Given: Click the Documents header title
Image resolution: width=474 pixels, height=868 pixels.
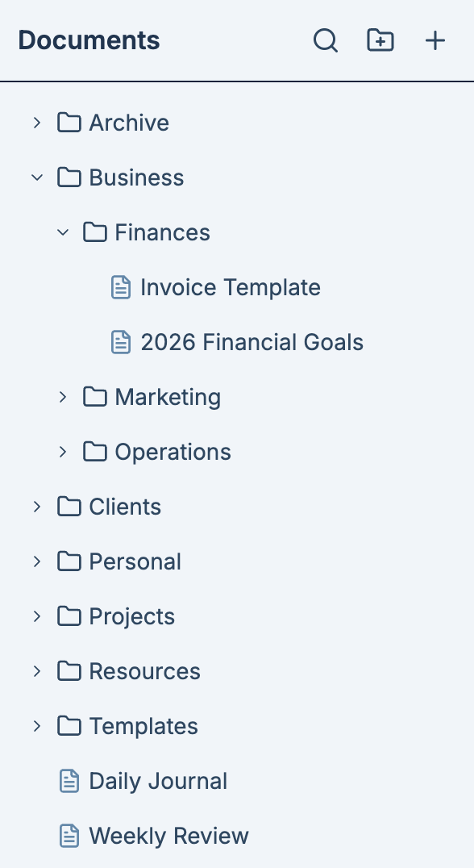Looking at the screenshot, I should point(89,40).
